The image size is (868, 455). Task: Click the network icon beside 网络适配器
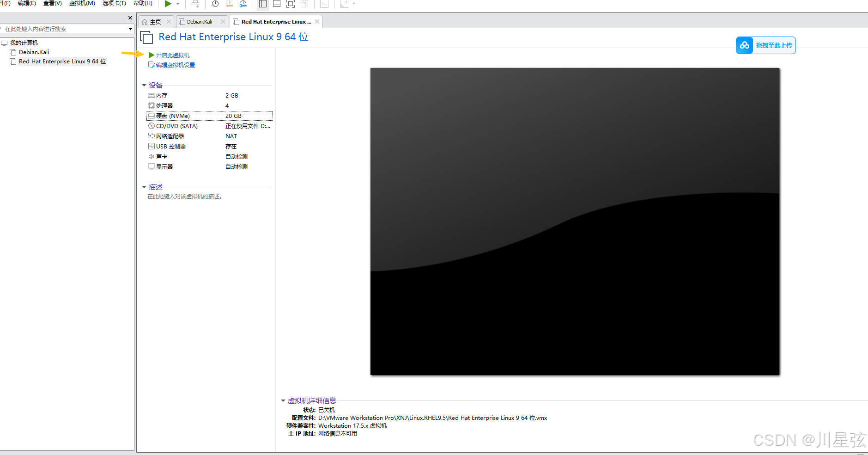151,136
